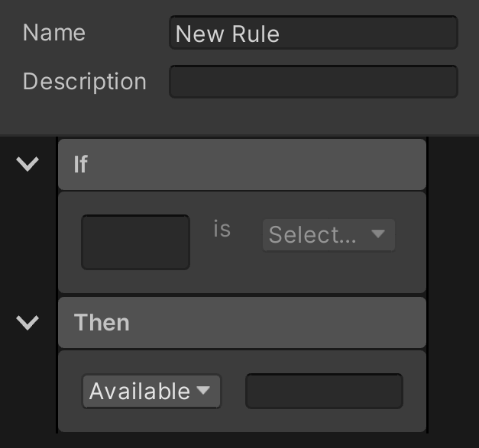This screenshot has width=479, height=448.
Task: Click the "New Rule" text
Action: point(228,34)
